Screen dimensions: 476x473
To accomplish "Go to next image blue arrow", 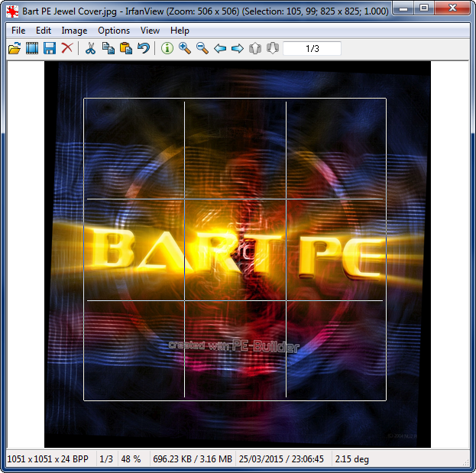I will click(238, 48).
